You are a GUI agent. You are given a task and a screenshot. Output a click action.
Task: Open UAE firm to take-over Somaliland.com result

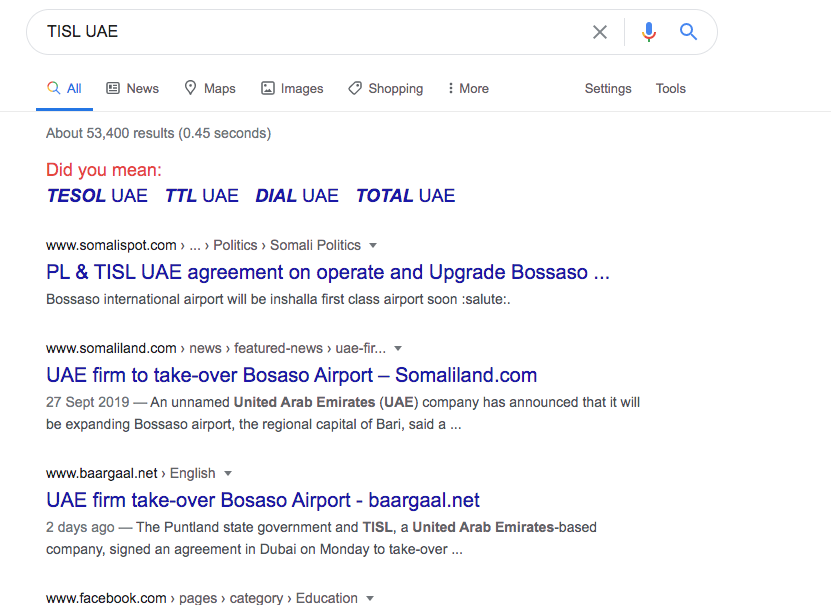[291, 375]
